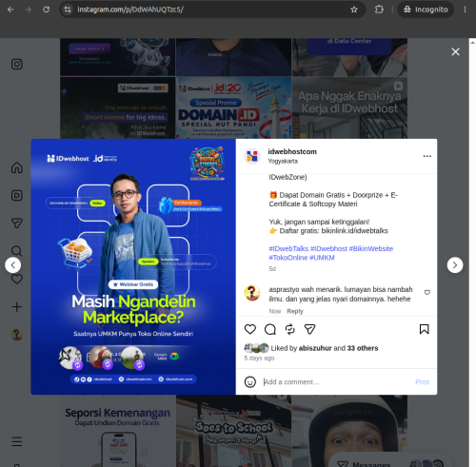Open hashtag #UMKM

click(322, 258)
